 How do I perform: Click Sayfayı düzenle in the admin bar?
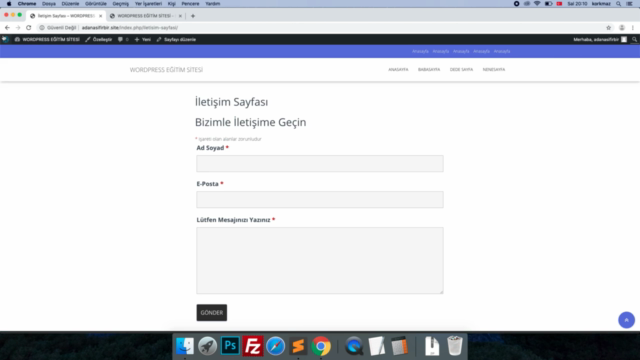pos(176,40)
